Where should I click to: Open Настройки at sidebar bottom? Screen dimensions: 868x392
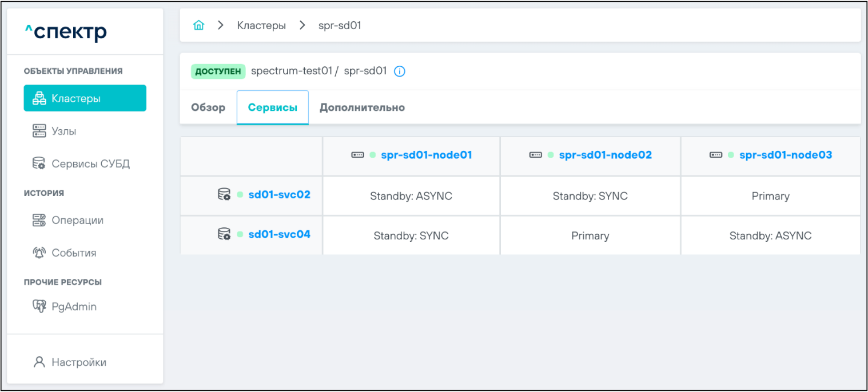[79, 362]
